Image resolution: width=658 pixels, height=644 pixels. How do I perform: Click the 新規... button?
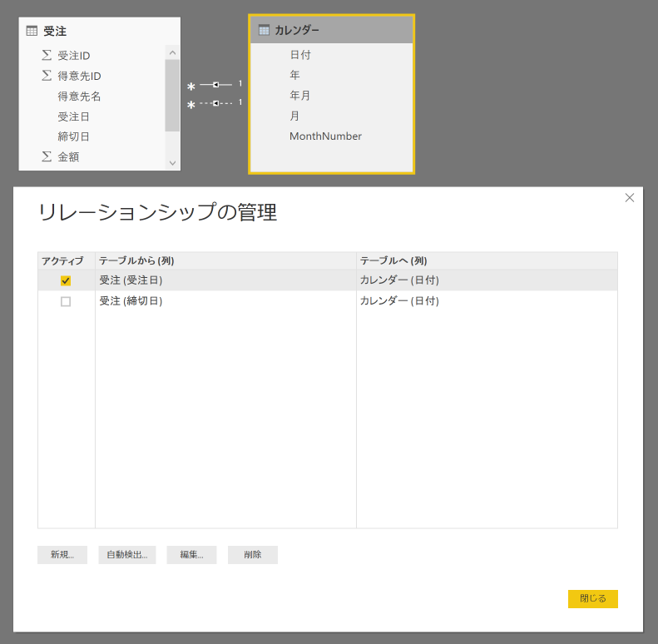pos(62,555)
